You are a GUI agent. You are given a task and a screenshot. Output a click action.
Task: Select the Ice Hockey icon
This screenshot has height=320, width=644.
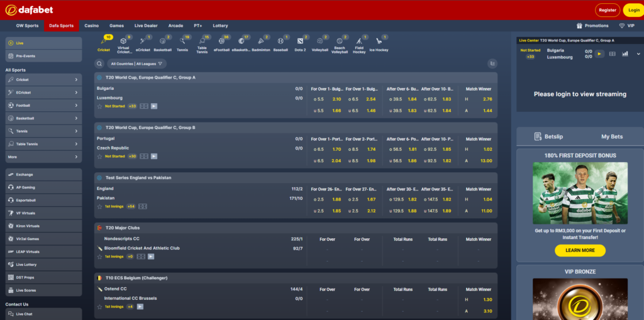pyautogui.click(x=379, y=45)
